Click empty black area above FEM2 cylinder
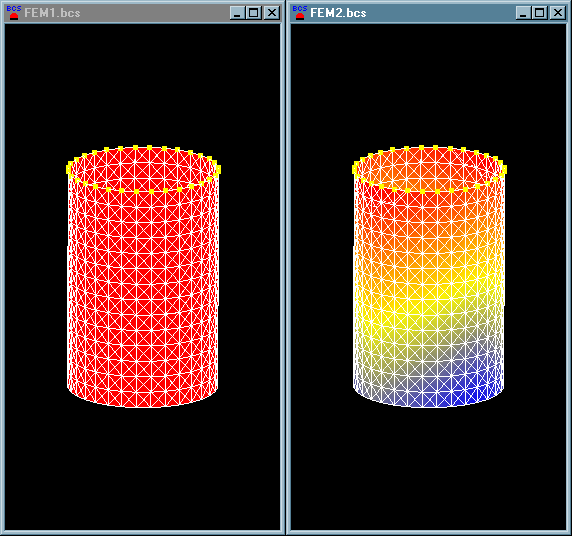The image size is (572, 536). pos(429,84)
